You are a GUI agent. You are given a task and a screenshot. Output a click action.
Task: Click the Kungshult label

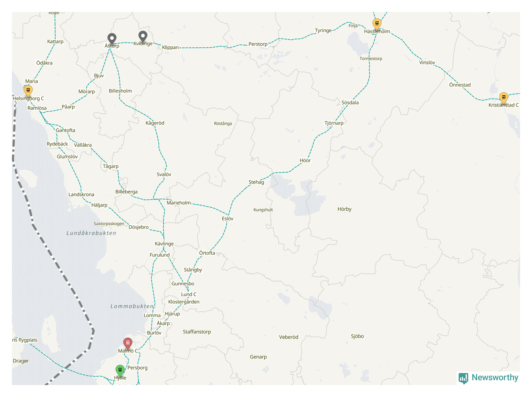click(x=263, y=210)
